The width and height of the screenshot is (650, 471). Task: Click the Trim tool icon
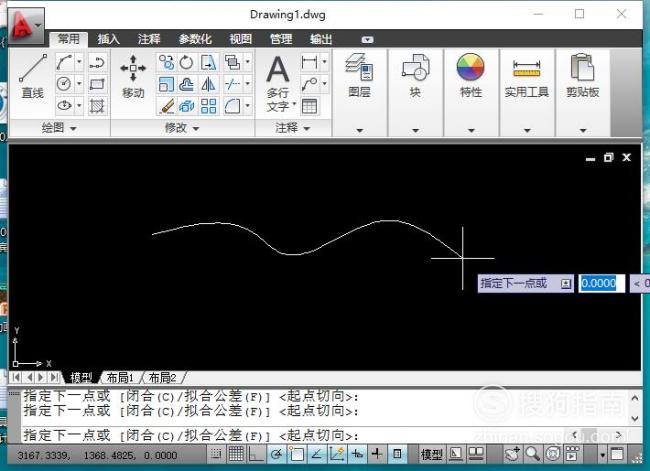(233, 85)
